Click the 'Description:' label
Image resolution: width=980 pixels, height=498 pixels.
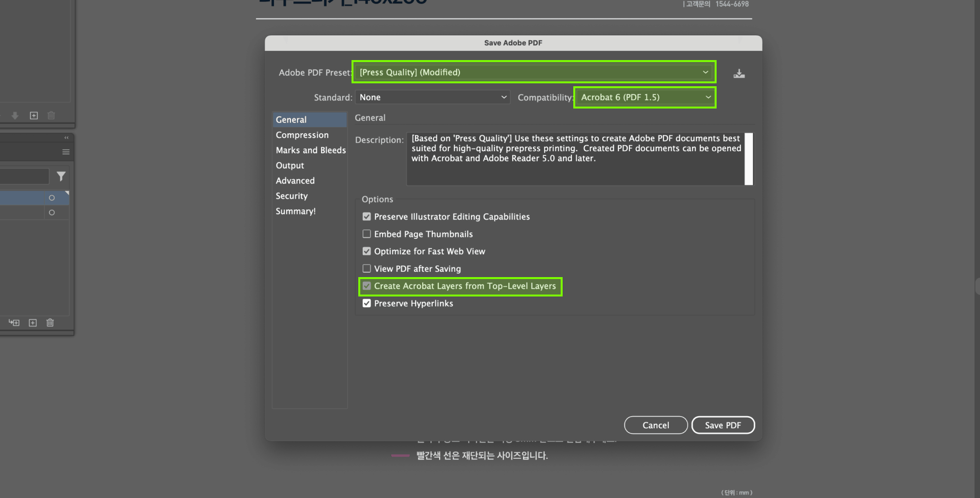[379, 140]
